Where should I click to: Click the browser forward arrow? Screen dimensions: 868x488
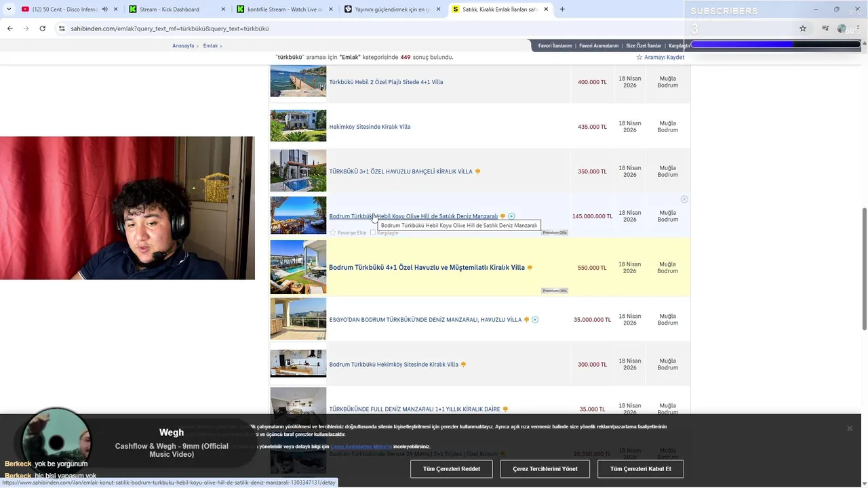pos(26,28)
